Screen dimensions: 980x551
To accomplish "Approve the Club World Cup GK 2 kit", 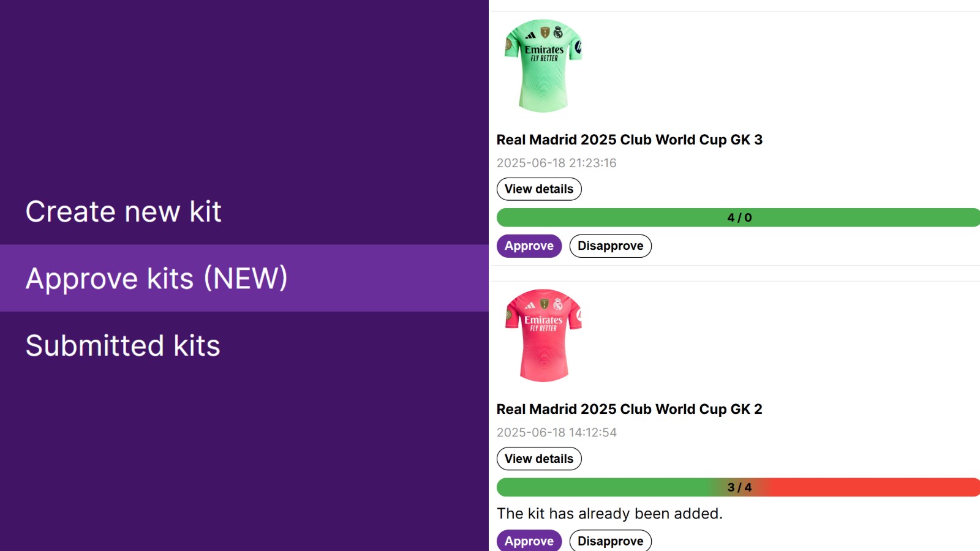I will pyautogui.click(x=529, y=541).
